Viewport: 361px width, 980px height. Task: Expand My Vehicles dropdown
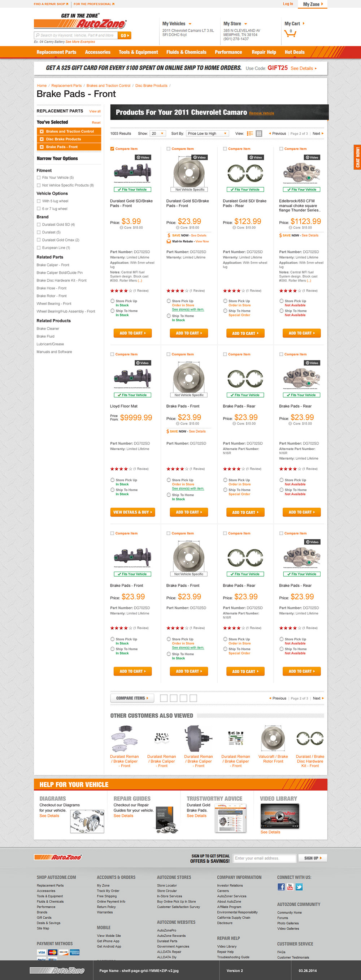[190, 24]
